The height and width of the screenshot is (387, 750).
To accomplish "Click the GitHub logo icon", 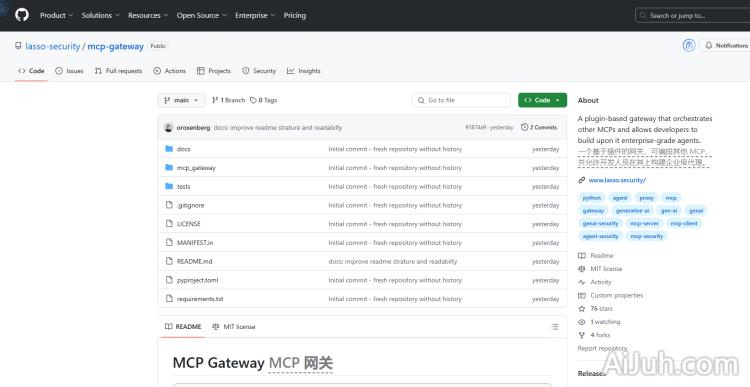I will [x=22, y=15].
